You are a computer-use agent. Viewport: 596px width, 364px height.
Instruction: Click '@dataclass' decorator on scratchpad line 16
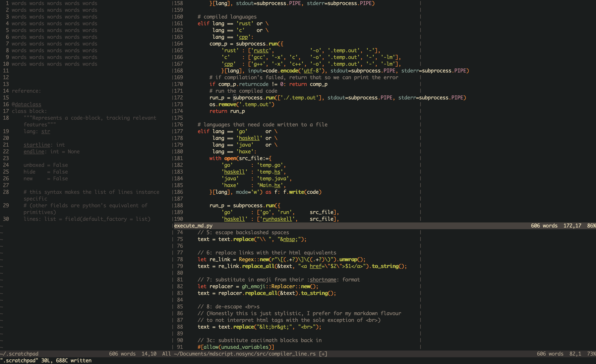(x=27, y=104)
